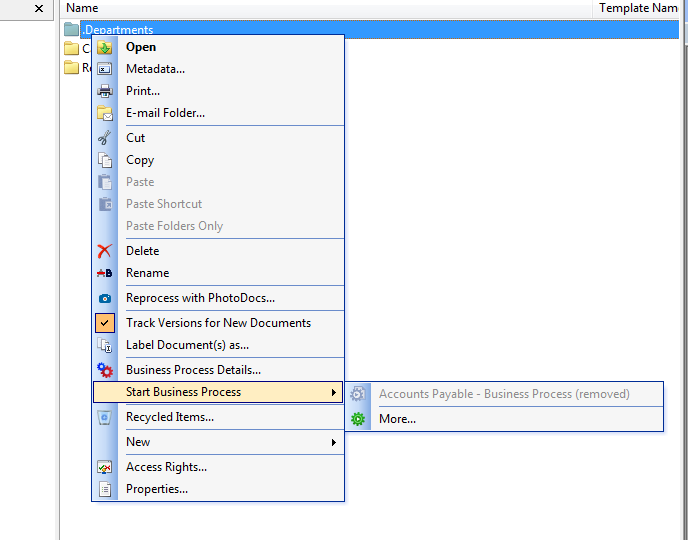Click the green gear icon beside More
This screenshot has height=540, width=688.
pyautogui.click(x=358, y=419)
